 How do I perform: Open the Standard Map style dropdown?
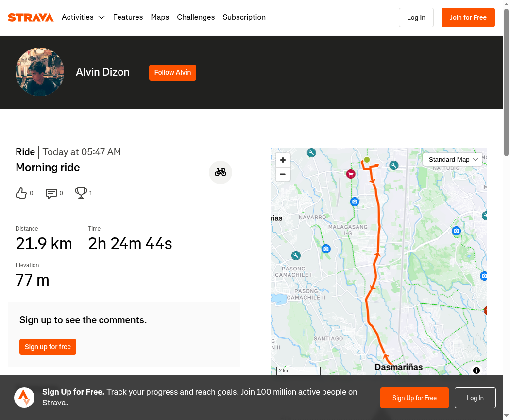click(453, 160)
